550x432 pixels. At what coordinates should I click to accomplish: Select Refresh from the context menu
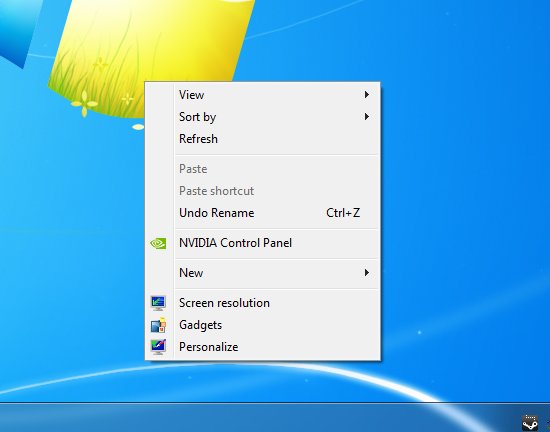point(262,139)
